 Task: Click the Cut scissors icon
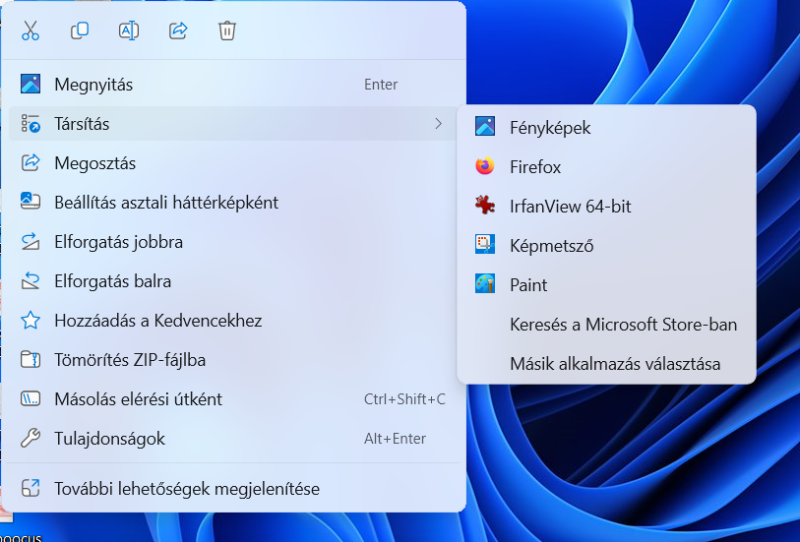[30, 31]
